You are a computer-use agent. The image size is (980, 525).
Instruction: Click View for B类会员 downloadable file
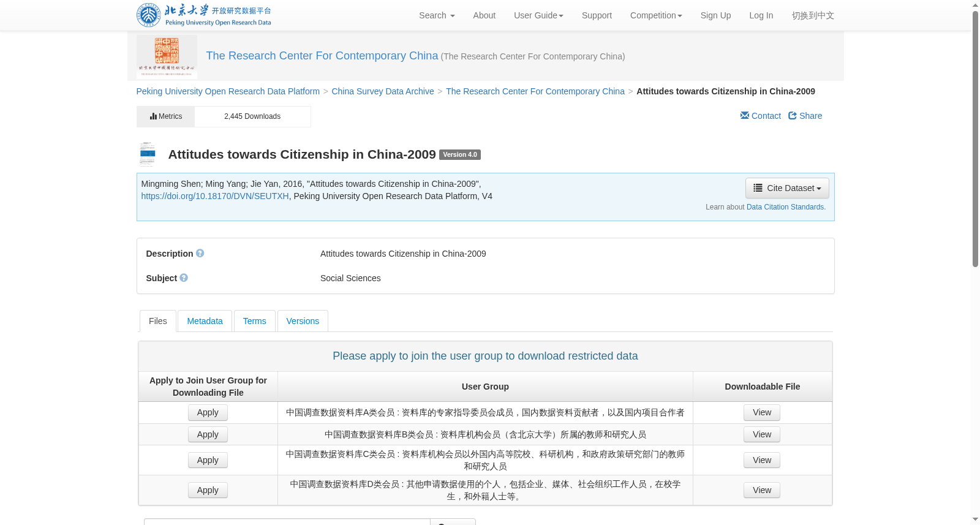pos(762,434)
